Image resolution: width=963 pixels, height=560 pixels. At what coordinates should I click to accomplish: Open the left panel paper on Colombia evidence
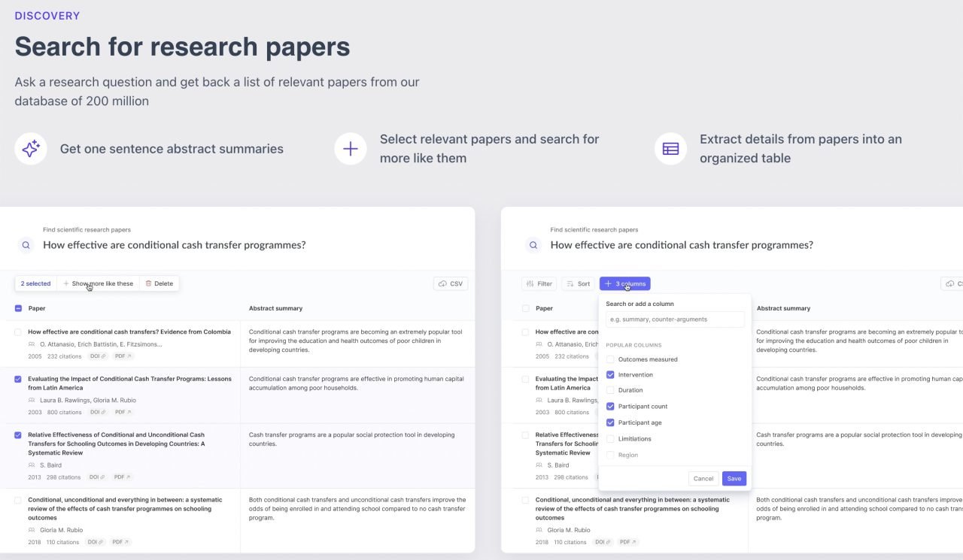129,331
